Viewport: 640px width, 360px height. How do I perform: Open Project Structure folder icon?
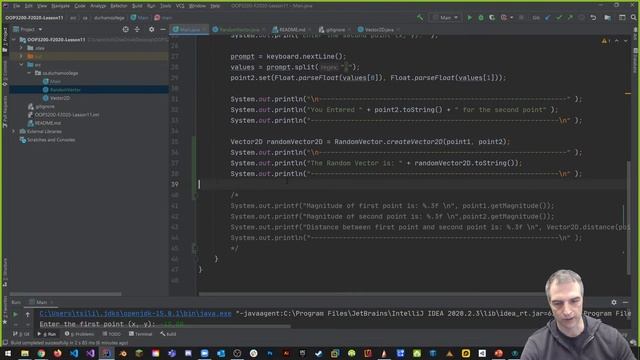point(608,18)
